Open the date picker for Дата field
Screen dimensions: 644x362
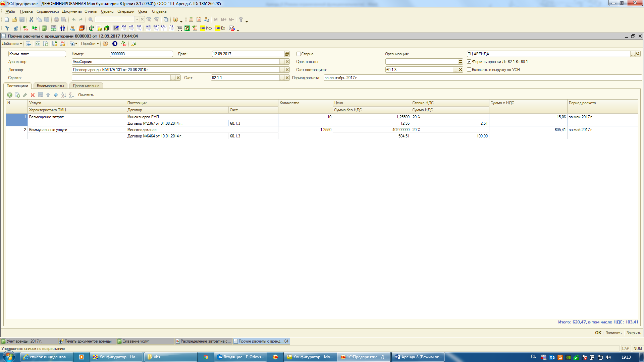point(287,54)
